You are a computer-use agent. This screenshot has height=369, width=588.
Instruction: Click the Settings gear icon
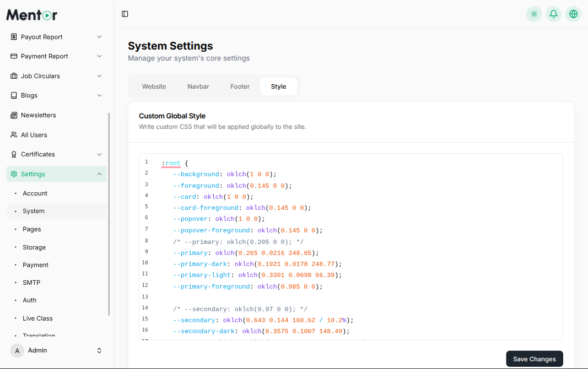pos(14,174)
